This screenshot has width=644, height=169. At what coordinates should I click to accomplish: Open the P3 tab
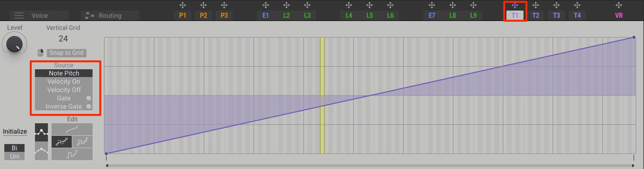coord(224,15)
